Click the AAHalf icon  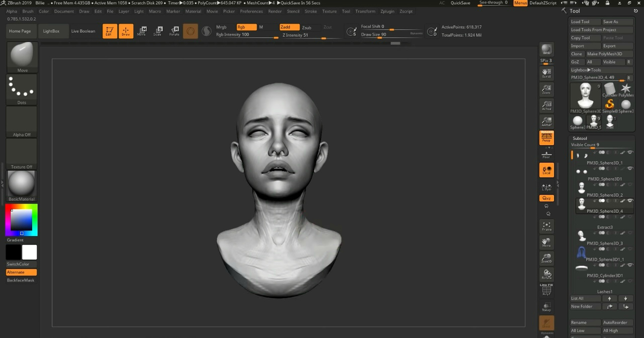pyautogui.click(x=546, y=122)
